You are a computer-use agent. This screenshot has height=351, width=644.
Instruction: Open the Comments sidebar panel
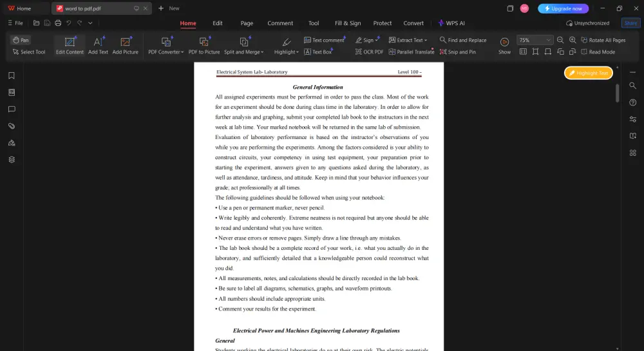12,109
